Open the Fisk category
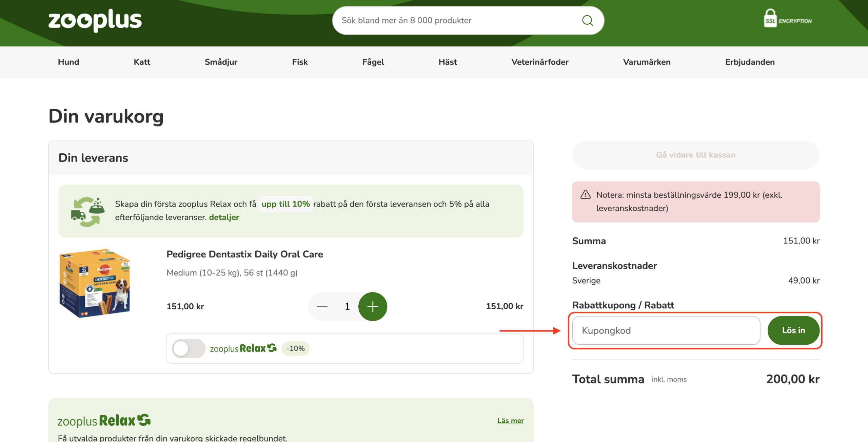 click(300, 62)
